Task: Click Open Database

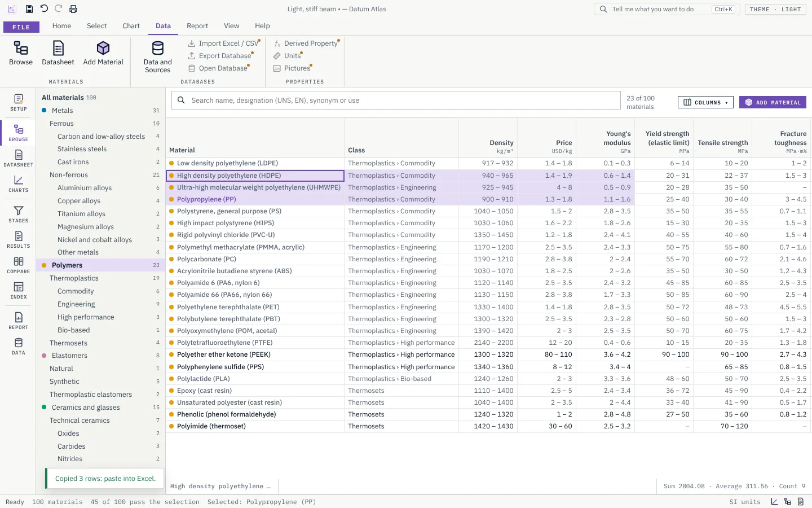Action: pos(218,68)
